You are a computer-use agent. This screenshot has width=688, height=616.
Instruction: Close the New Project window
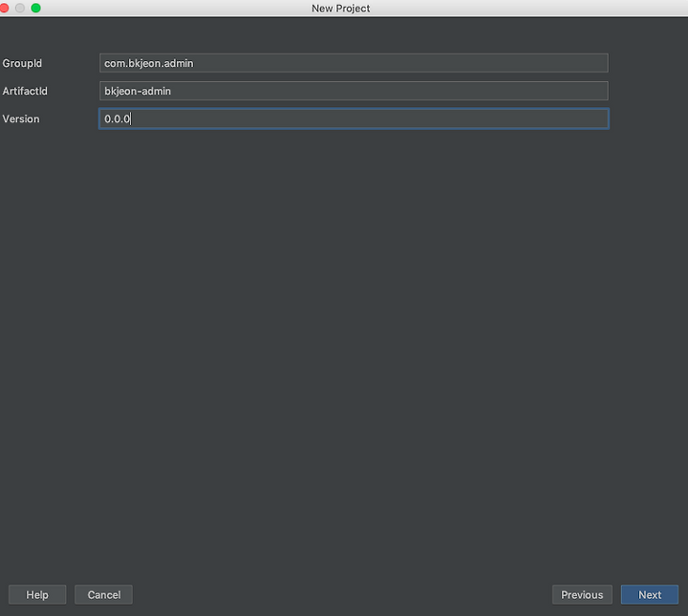click(4, 8)
